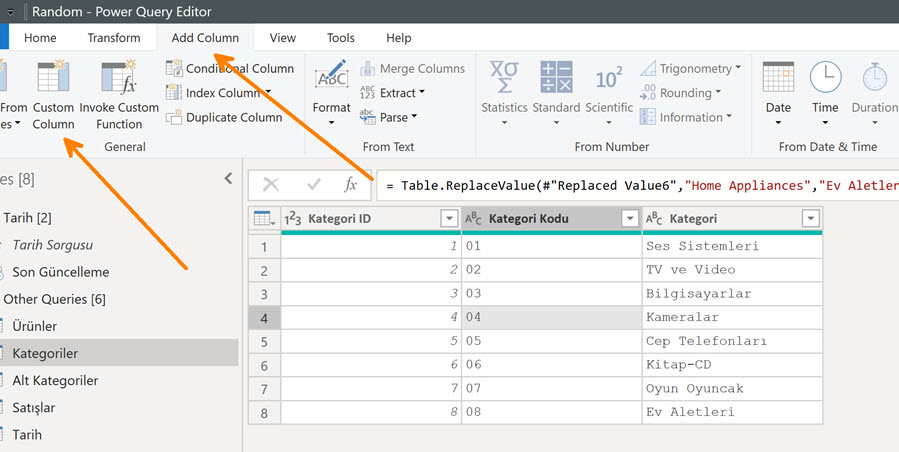The width and height of the screenshot is (899, 452).
Task: Expand the Information dropdown arrow
Action: (x=729, y=117)
